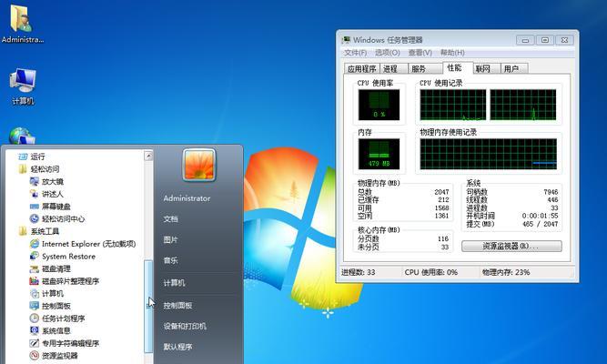Click the 系统工具 folder icon
Screen dimensions: 607x364
(x=23, y=231)
